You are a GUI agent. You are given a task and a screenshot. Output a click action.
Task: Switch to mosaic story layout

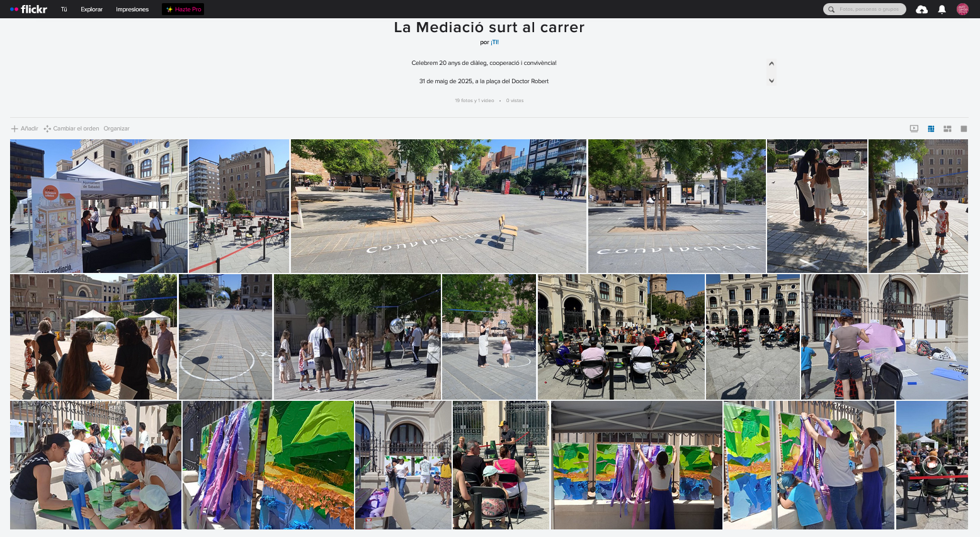(x=947, y=129)
